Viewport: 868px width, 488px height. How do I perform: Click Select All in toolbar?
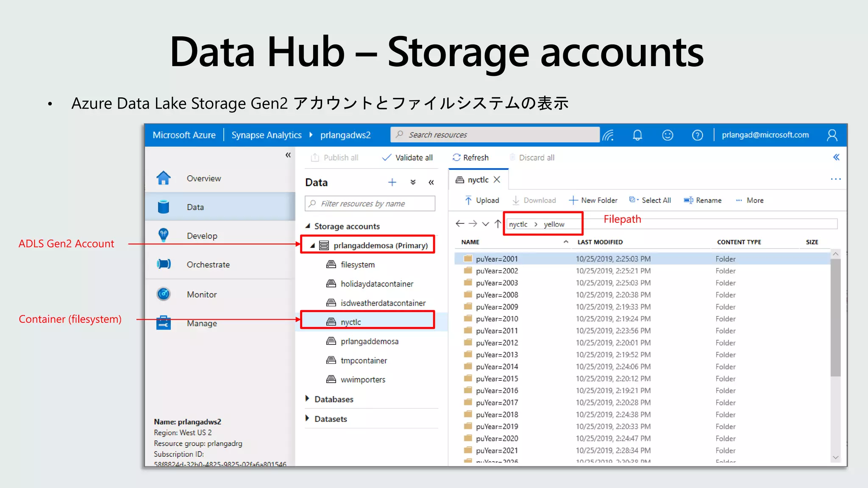[650, 200]
